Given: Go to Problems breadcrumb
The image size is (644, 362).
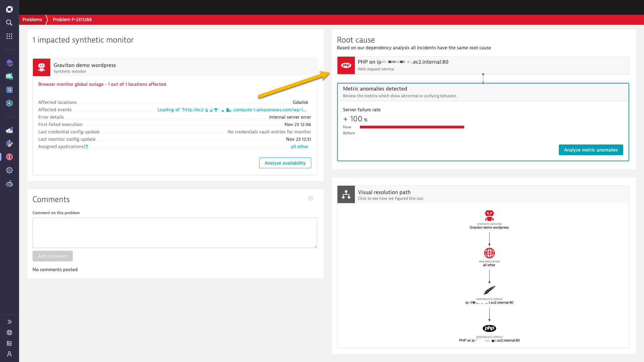Looking at the screenshot, I should (32, 19).
